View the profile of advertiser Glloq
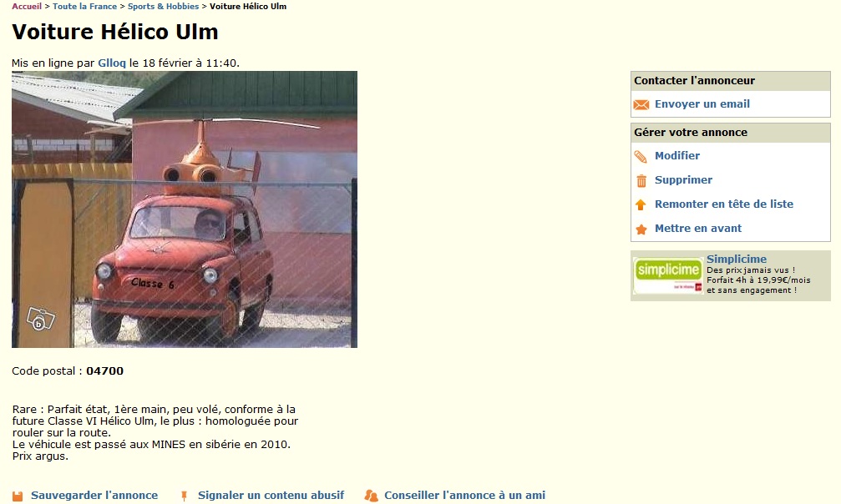 112,63
